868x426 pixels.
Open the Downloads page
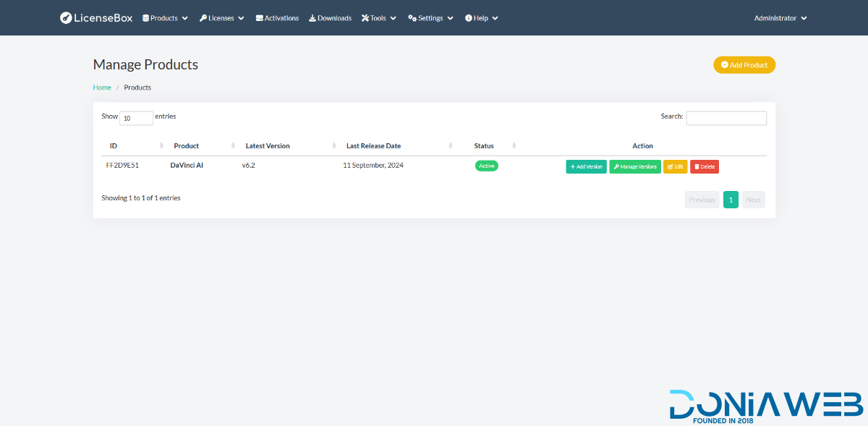(x=330, y=18)
